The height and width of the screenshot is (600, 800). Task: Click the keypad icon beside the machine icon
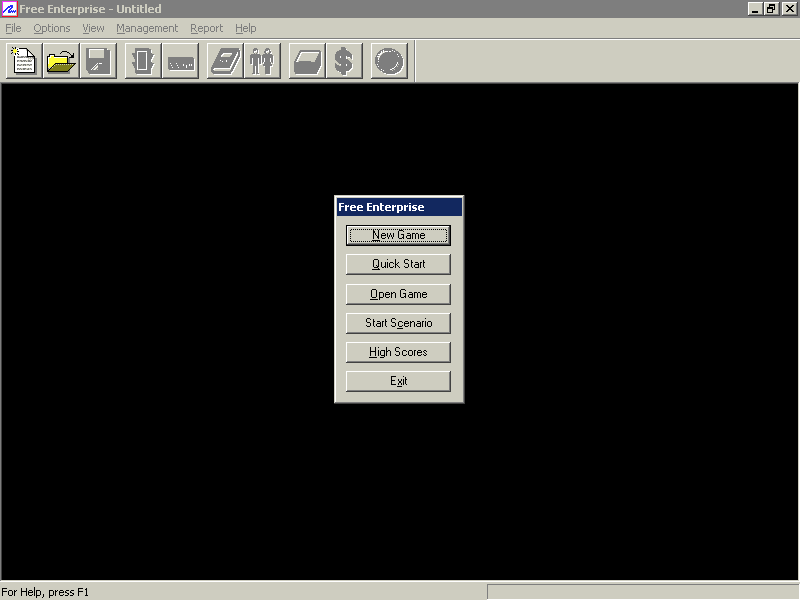tap(181, 61)
